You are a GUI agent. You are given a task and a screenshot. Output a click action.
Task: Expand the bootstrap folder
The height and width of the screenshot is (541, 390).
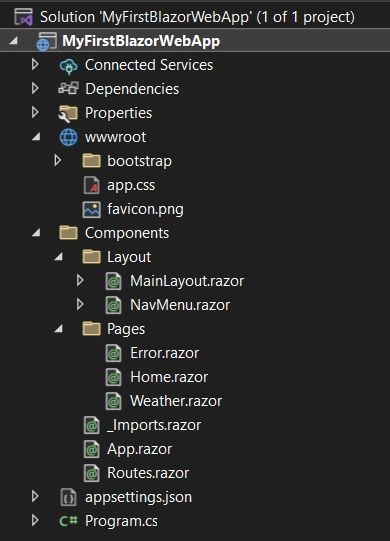tap(58, 160)
